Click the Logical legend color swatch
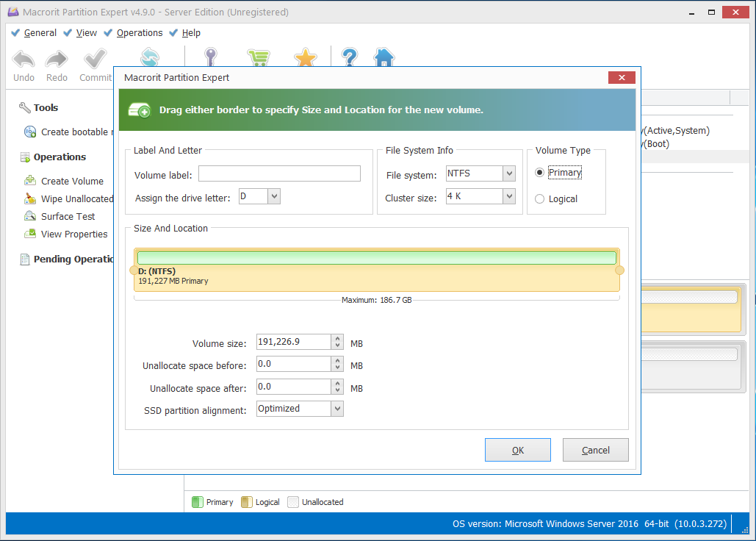756x541 pixels. [246, 502]
